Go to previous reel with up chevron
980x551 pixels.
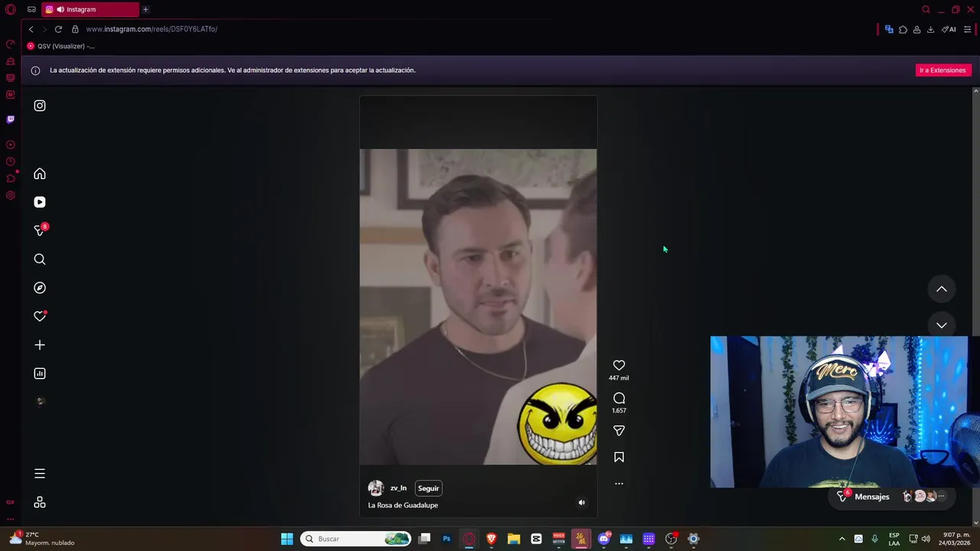point(942,289)
